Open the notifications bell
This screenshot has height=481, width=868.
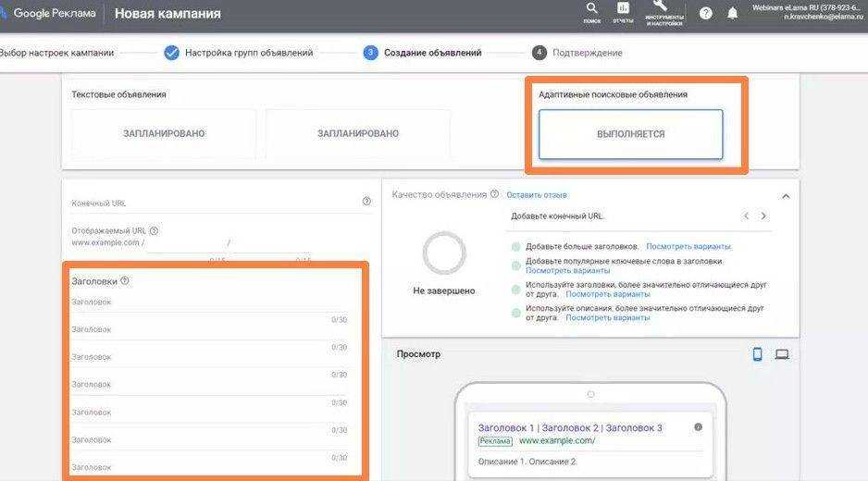pos(733,13)
